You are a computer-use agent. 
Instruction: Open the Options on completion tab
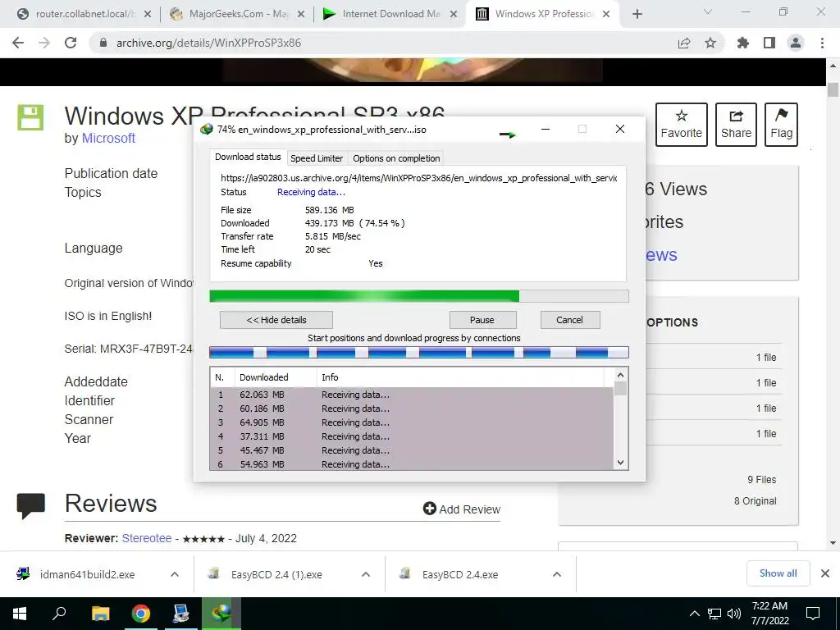coord(396,158)
